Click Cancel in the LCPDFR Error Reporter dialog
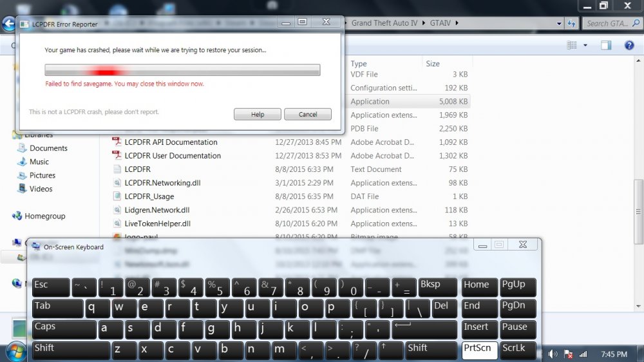The image size is (644, 362). (x=308, y=114)
